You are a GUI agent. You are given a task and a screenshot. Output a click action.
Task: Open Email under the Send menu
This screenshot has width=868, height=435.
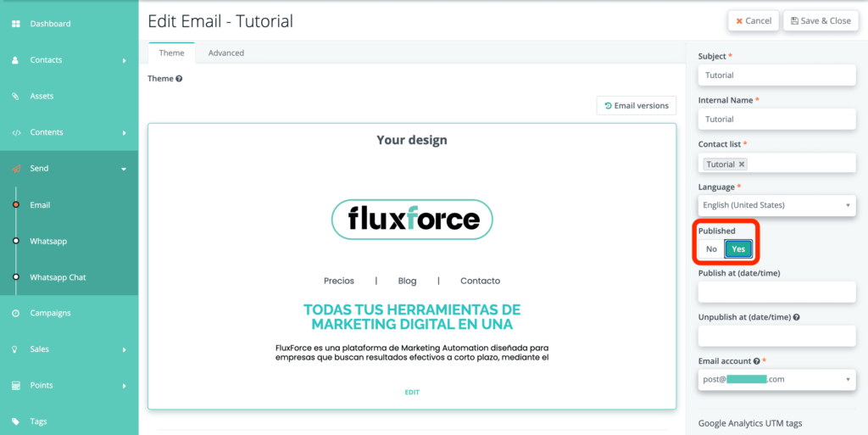coord(40,204)
